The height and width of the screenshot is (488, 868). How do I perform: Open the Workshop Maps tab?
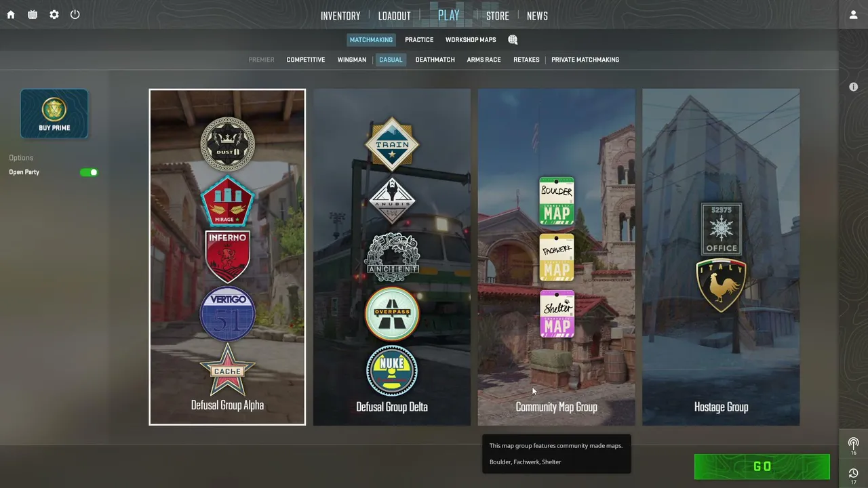(471, 40)
